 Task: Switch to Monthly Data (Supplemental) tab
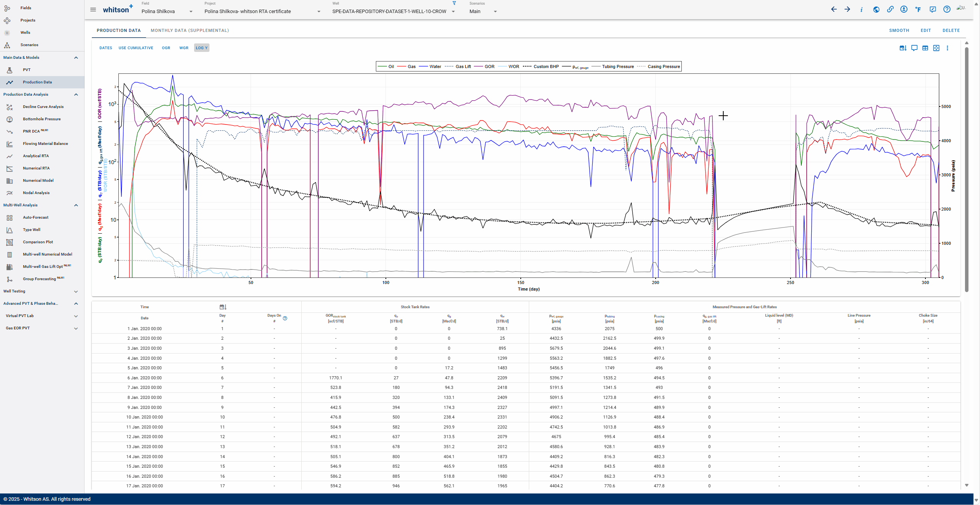click(189, 30)
